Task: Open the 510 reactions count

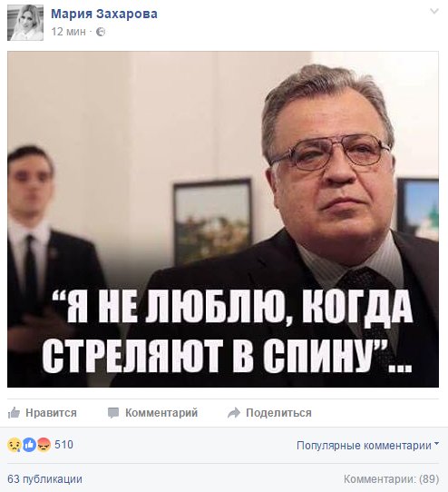Action: pyautogui.click(x=64, y=445)
